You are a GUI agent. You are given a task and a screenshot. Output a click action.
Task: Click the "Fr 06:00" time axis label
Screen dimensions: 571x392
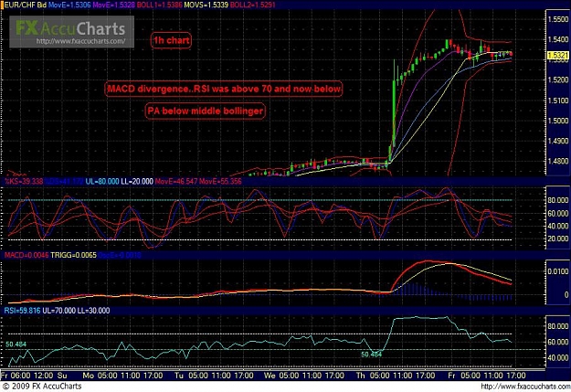(16, 376)
